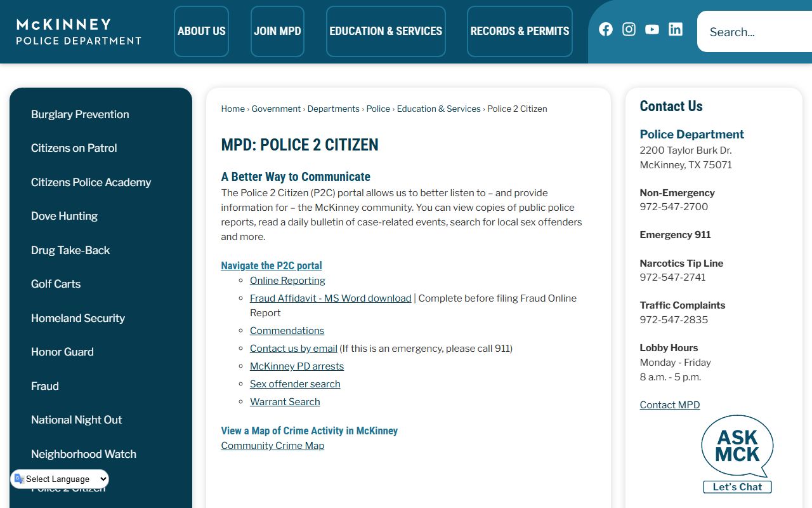Click the Emergency 911 text
Image resolution: width=812 pixels, height=508 pixels.
[x=675, y=234]
